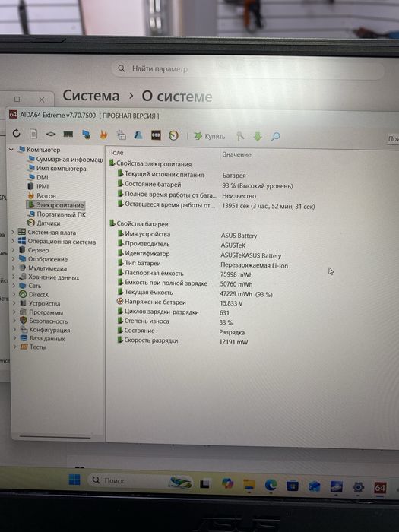Open File Explorer from the taskbar
The height and width of the screenshot is (532, 399).
coord(249,485)
